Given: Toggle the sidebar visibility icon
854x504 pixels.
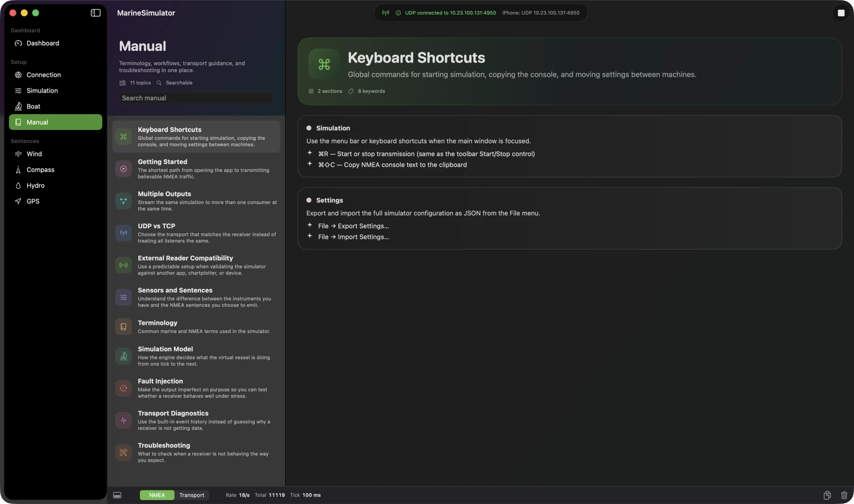Looking at the screenshot, I should [96, 13].
